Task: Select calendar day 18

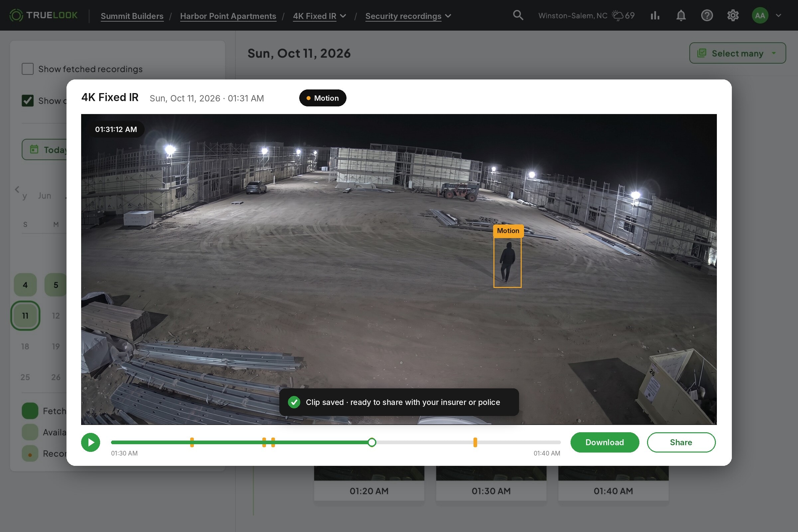Action: point(25,346)
